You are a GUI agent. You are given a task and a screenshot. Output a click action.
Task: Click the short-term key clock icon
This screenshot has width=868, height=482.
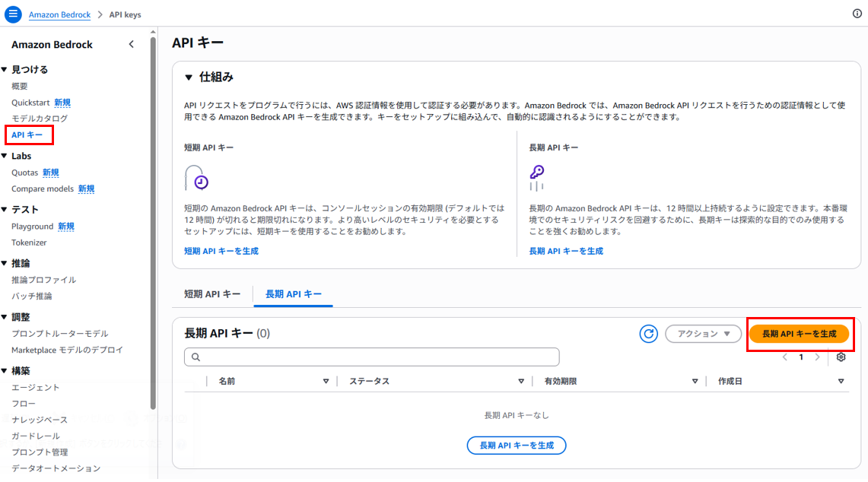(196, 178)
